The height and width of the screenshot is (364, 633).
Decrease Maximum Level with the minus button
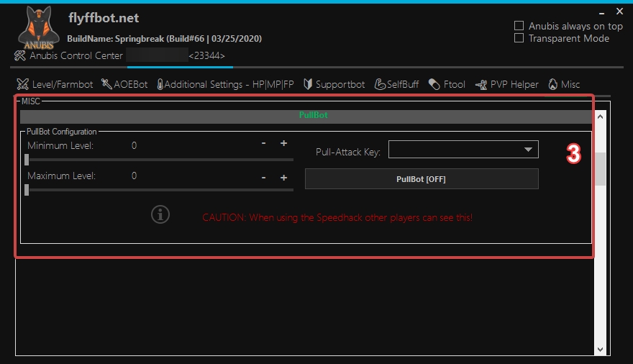(x=264, y=177)
